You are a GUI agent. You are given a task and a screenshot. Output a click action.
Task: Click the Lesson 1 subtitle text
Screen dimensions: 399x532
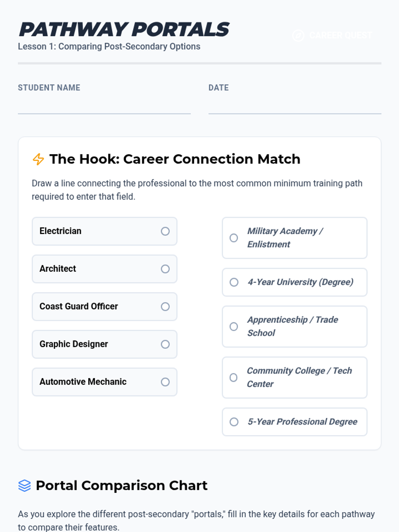[x=109, y=47]
